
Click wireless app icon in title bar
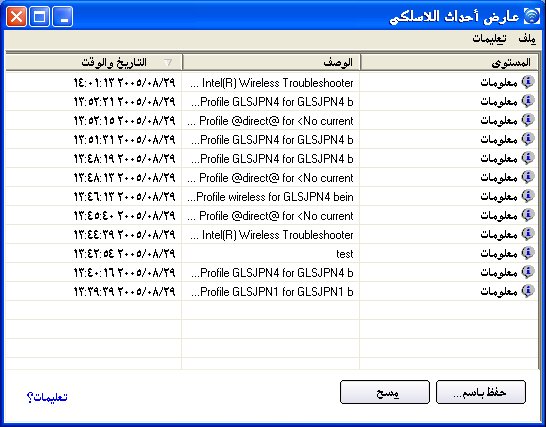click(532, 16)
